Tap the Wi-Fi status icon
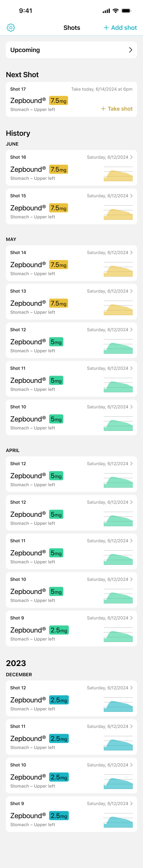 pyautogui.click(x=115, y=11)
